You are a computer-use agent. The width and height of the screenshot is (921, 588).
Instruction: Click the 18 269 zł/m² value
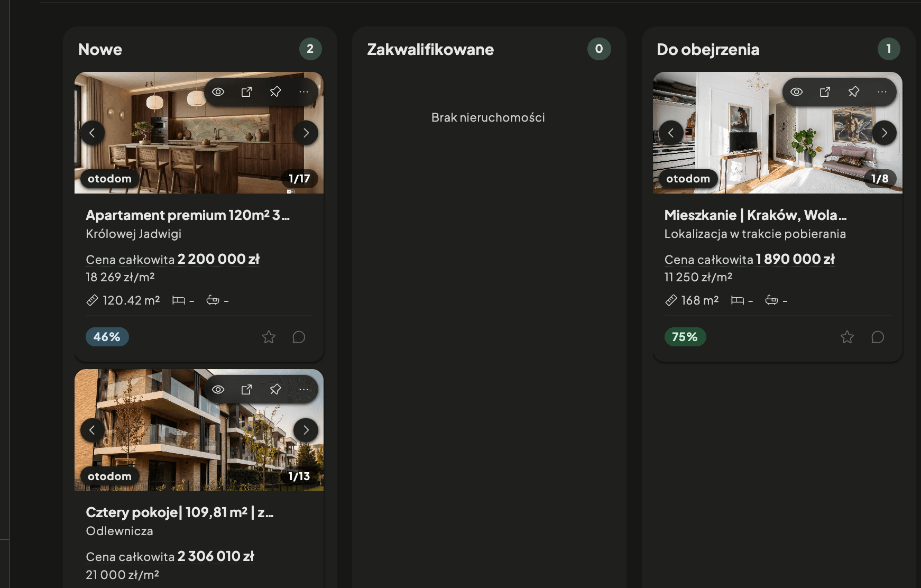coord(121,277)
